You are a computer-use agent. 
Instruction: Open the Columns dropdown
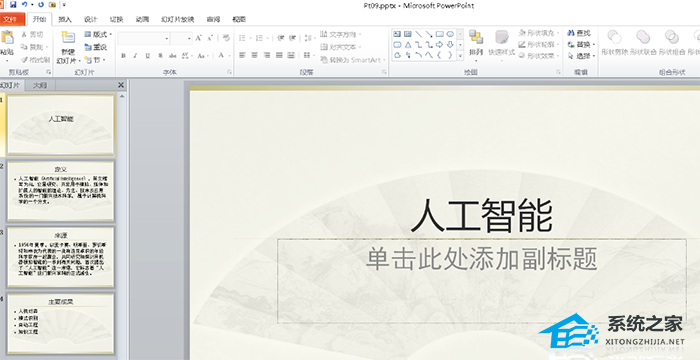(308, 55)
